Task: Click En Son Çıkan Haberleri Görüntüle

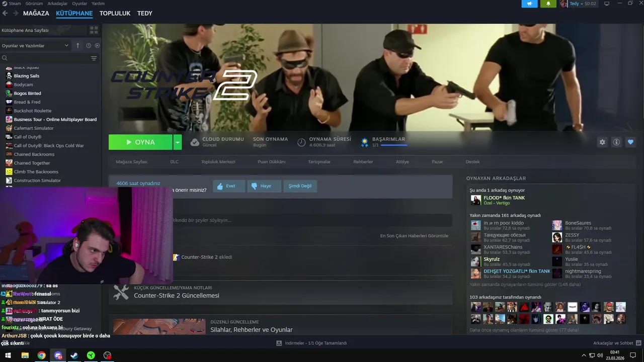Action: point(414,236)
